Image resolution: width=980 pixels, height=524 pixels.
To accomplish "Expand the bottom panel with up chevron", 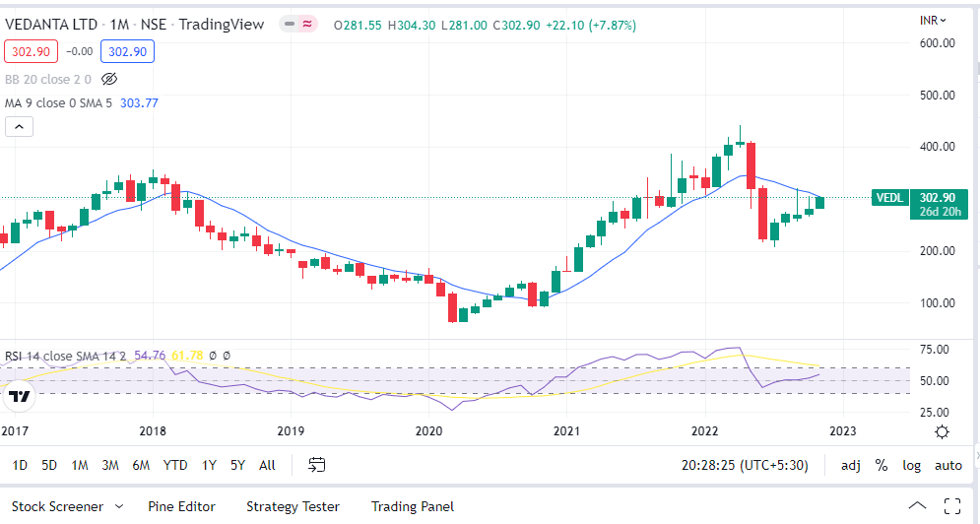I will [917, 505].
